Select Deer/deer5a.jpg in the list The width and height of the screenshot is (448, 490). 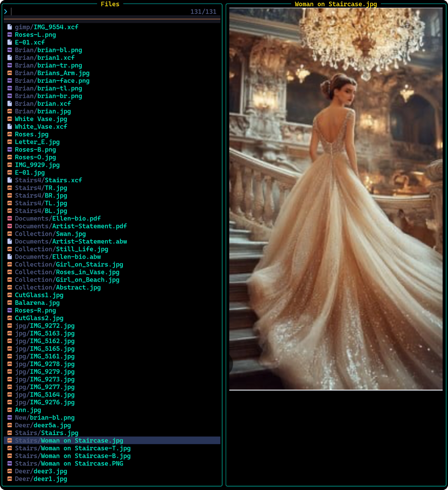point(43,425)
